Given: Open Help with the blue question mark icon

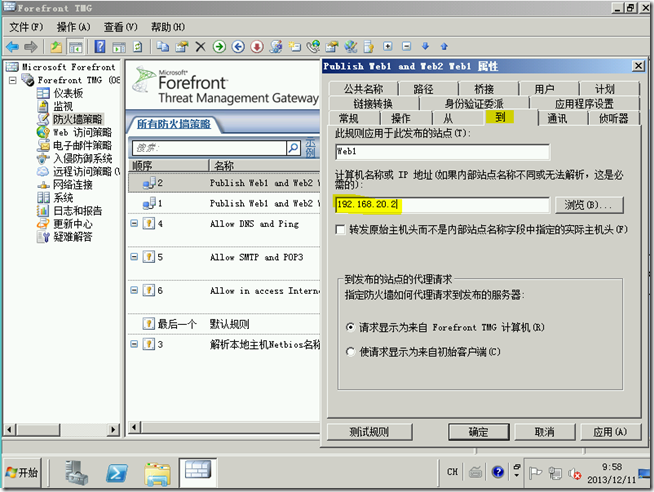Looking at the screenshot, I should click(x=100, y=46).
